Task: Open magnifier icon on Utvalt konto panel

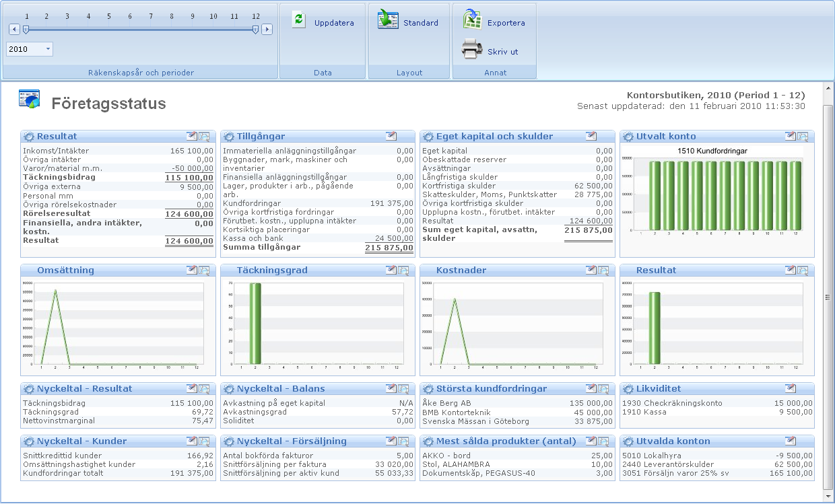Action: coord(803,137)
